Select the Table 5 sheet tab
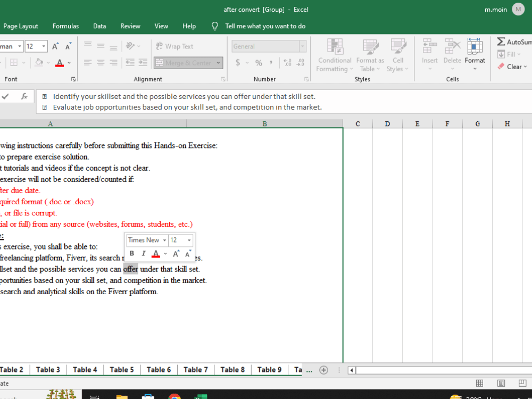Screen dimensions: 532x399 (122, 369)
